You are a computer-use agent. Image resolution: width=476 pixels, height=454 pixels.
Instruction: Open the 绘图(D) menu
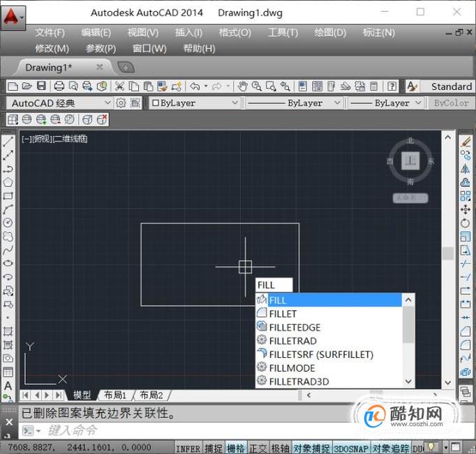tap(330, 33)
